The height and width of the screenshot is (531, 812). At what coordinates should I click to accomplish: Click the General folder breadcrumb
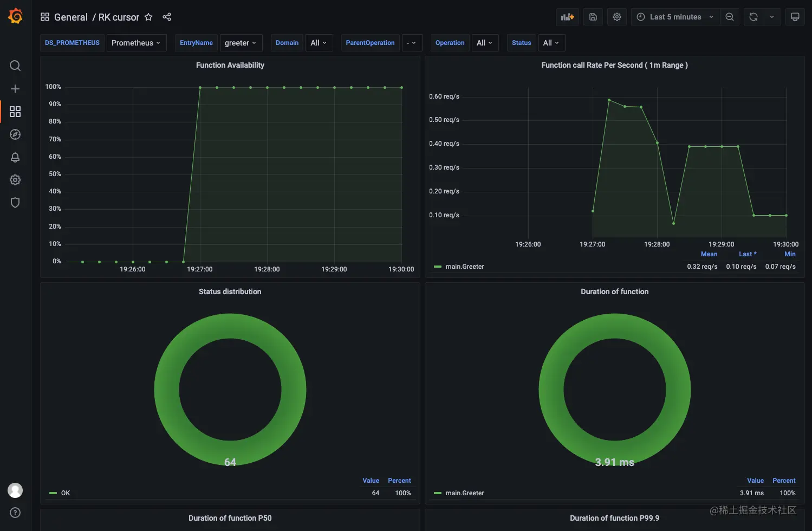click(x=70, y=17)
